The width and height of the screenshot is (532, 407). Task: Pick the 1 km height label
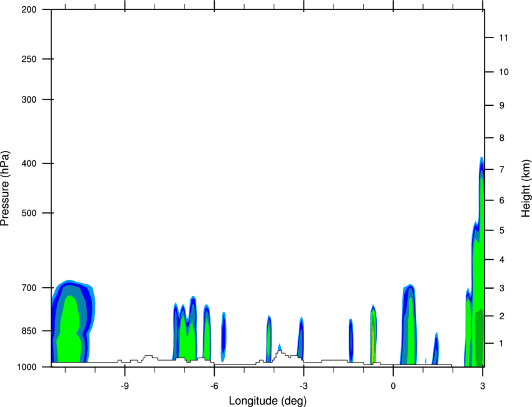pos(502,344)
